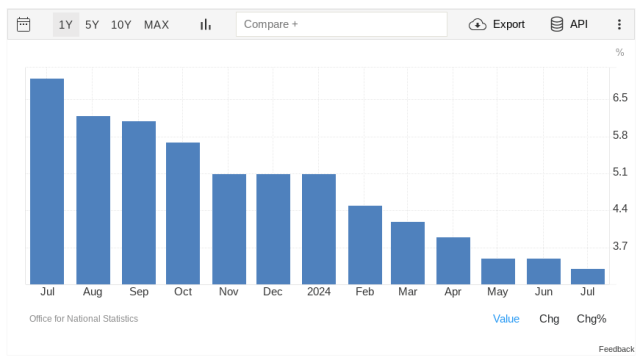This screenshot has height=360, width=640.
Task: Select the 1Y time range
Action: pyautogui.click(x=66, y=25)
